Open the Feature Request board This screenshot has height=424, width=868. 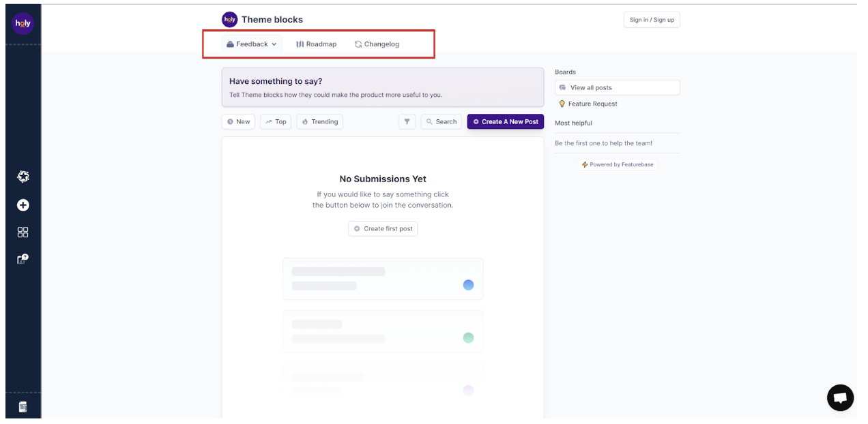pyautogui.click(x=588, y=104)
